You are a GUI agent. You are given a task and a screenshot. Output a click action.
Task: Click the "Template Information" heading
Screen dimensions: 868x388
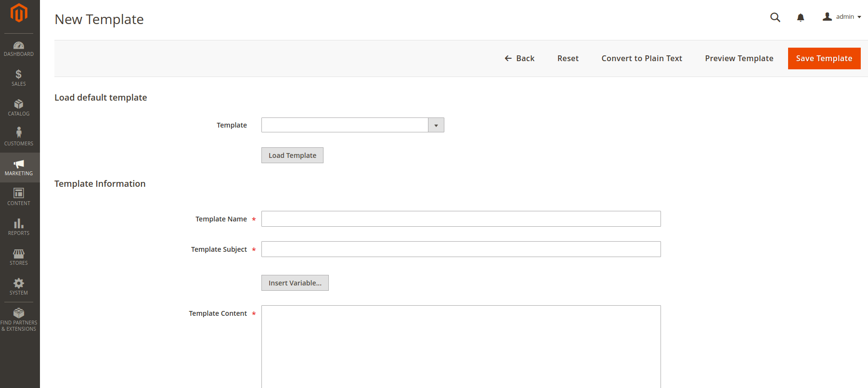click(x=100, y=184)
